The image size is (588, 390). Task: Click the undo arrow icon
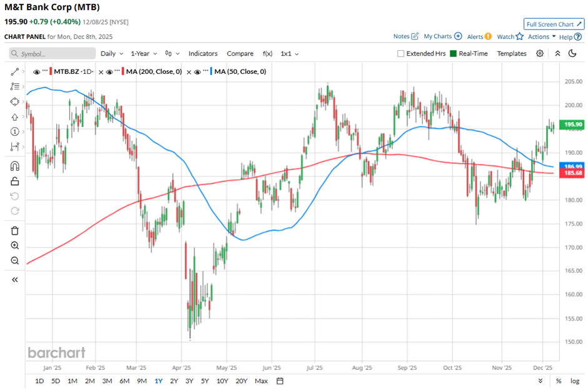coord(14,197)
